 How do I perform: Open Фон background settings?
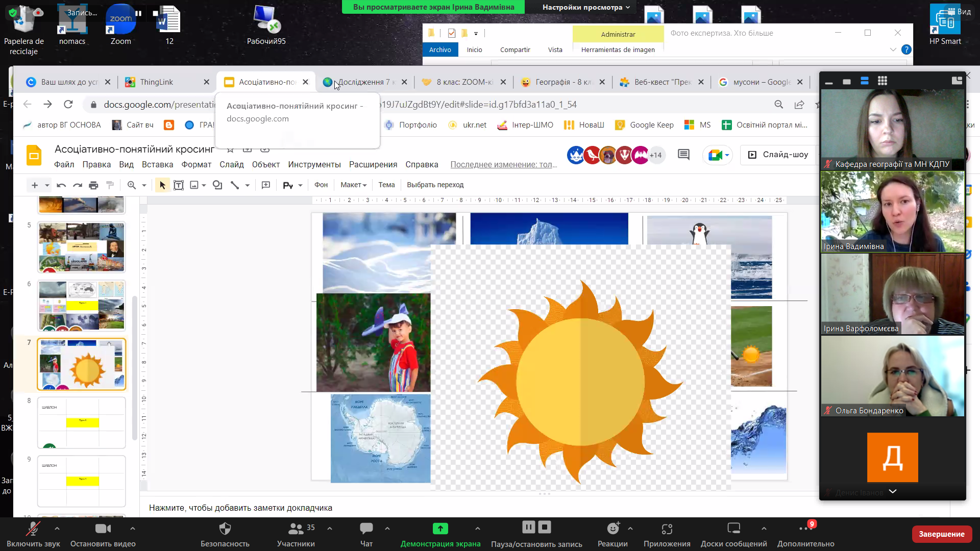point(321,185)
